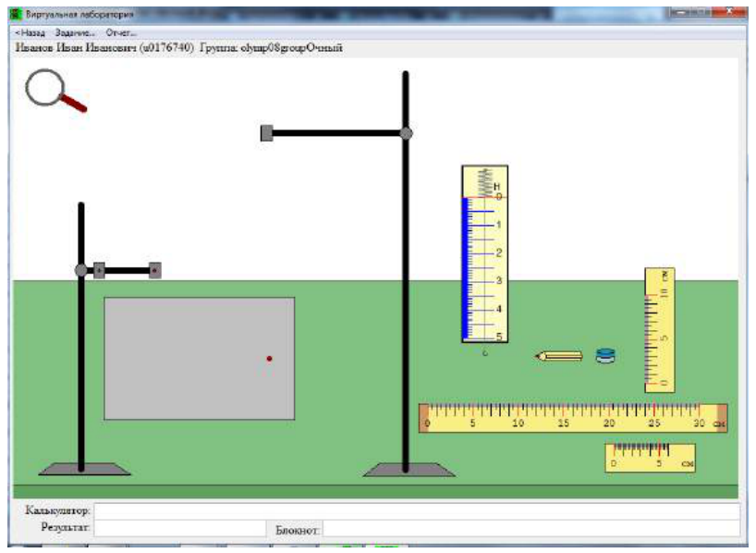
Task: Click the base of the tall stand
Action: (x=408, y=470)
